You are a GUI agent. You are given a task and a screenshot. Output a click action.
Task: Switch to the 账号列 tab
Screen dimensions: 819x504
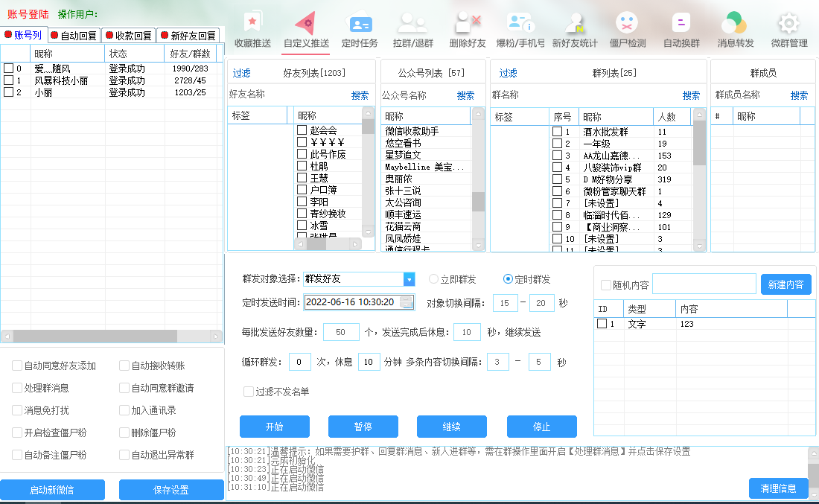[x=24, y=35]
